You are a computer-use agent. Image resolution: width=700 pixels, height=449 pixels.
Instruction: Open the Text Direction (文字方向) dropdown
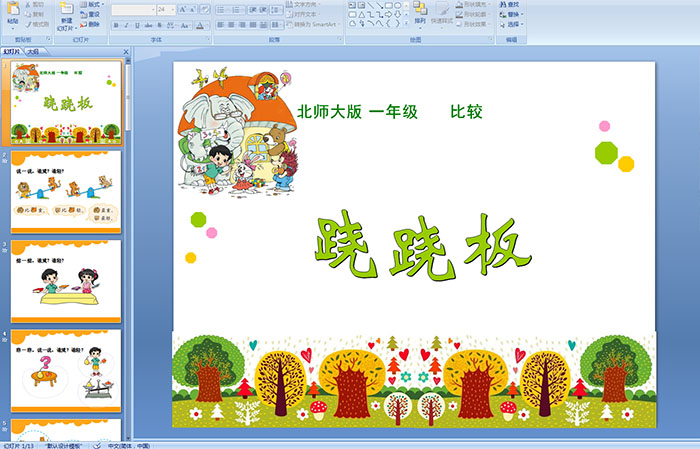click(x=304, y=4)
